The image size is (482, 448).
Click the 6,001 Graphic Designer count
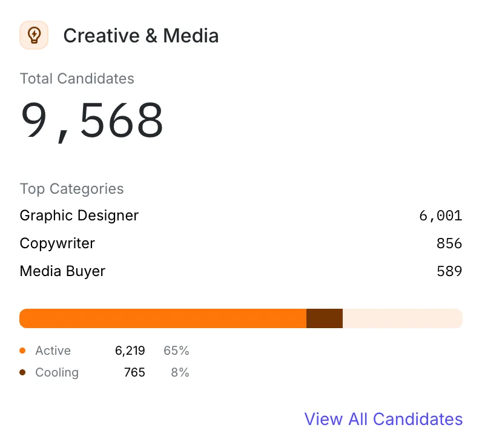[x=440, y=216]
